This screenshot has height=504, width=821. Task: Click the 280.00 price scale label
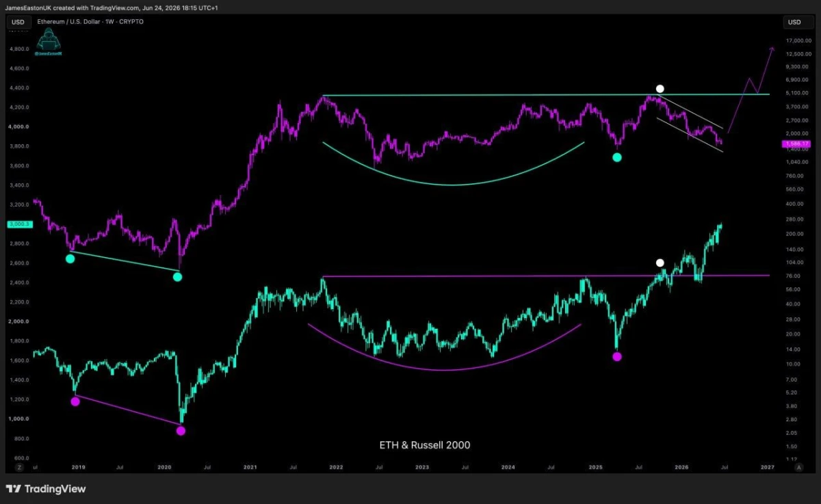pyautogui.click(x=794, y=219)
